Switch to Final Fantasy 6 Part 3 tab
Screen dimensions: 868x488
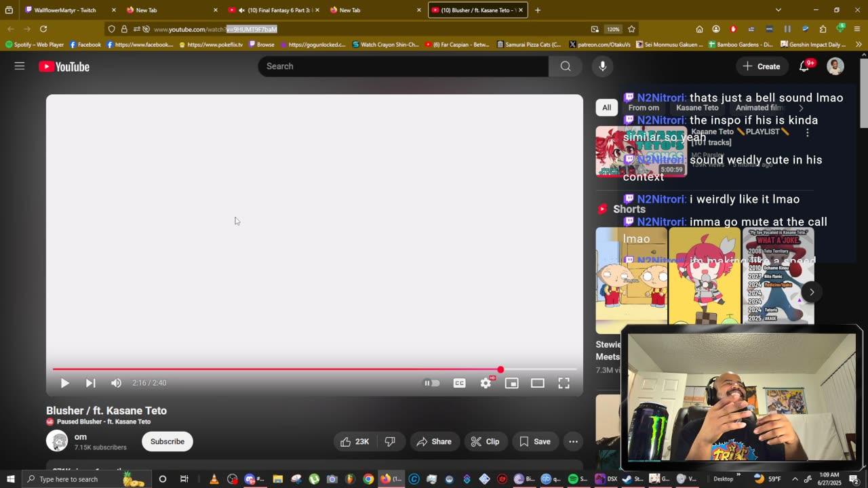coord(273,10)
